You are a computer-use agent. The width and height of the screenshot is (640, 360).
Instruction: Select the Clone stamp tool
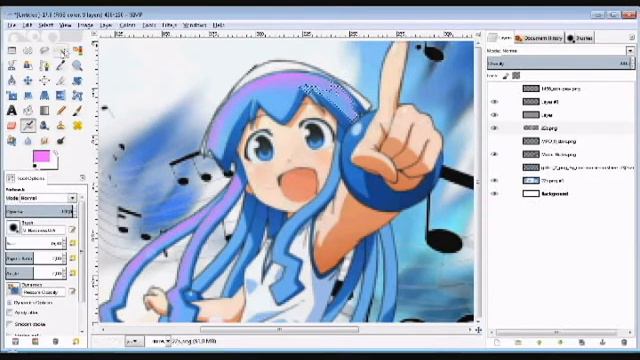point(61,125)
